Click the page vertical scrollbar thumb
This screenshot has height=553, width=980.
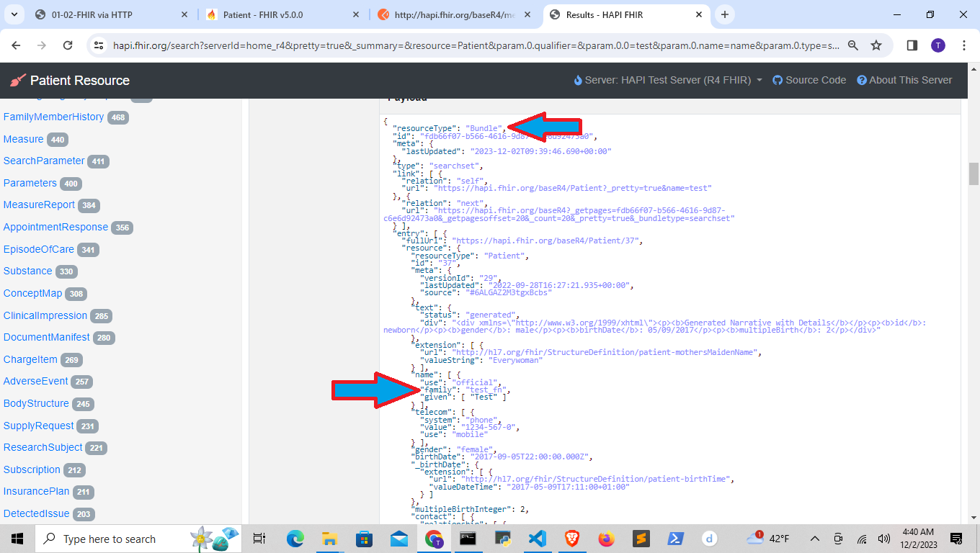tap(974, 174)
